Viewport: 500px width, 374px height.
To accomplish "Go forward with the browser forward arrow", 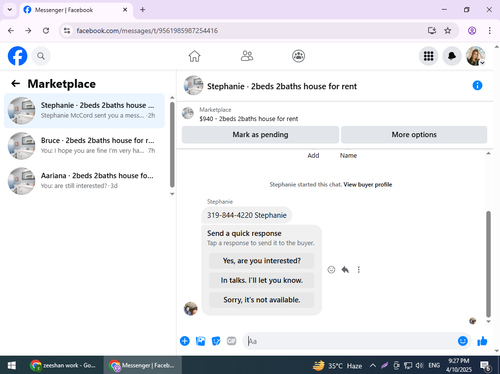I will (28, 31).
